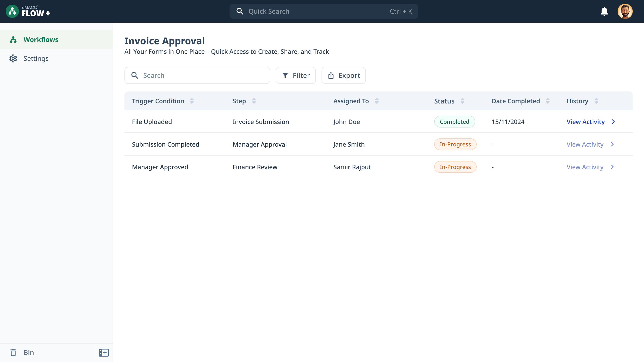Sort by Trigger Condition column
The width and height of the screenshot is (644, 362).
tap(192, 101)
